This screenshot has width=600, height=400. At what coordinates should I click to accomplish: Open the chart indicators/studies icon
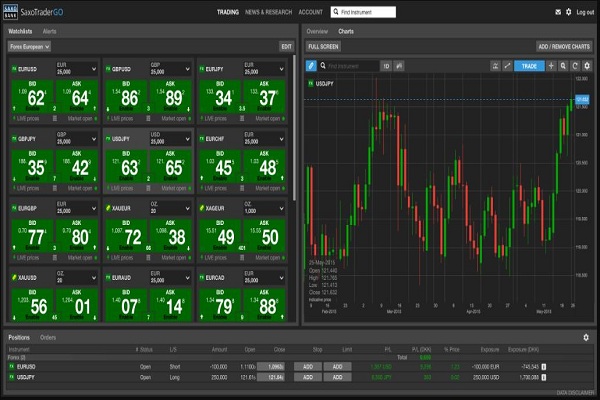(x=495, y=66)
